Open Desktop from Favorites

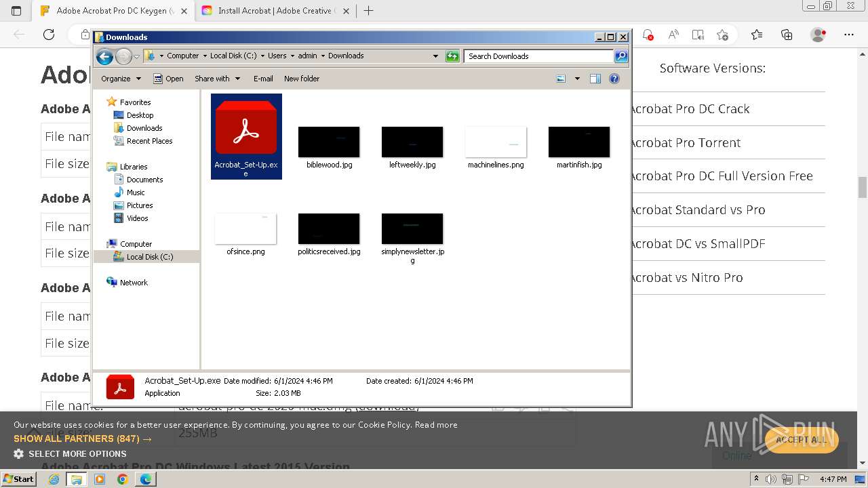(x=140, y=115)
